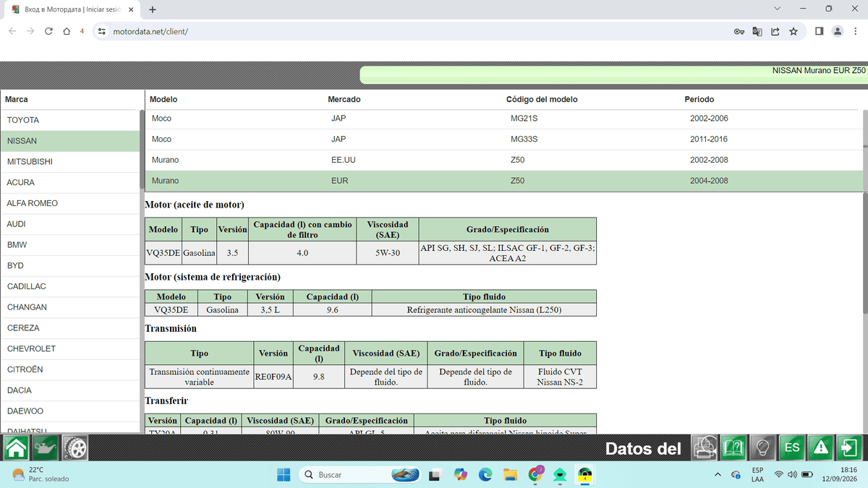Launch Microsoft Edge from the taskbar
This screenshot has height=488, width=868.
point(485,474)
